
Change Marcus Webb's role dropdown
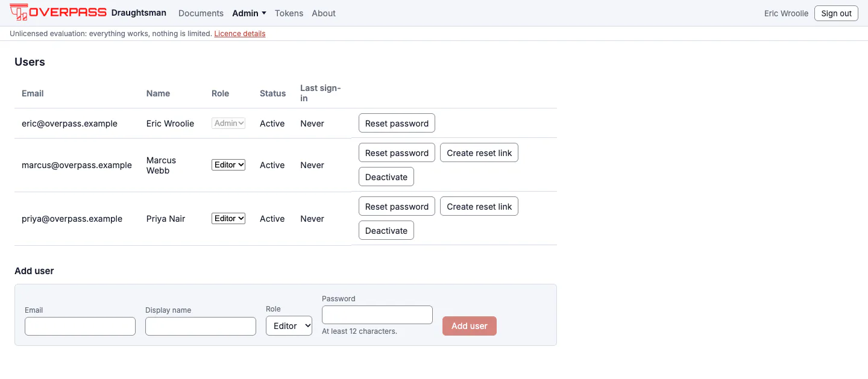[x=228, y=164]
